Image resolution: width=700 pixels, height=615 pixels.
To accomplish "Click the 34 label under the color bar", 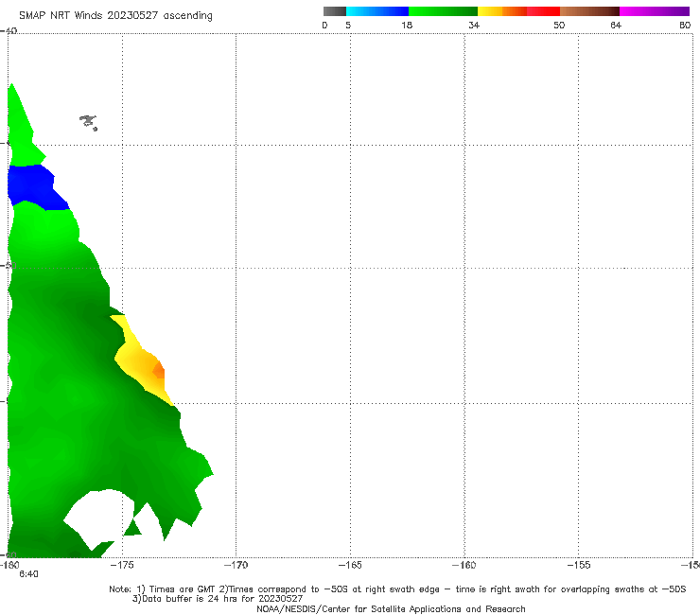I will pyautogui.click(x=474, y=25).
